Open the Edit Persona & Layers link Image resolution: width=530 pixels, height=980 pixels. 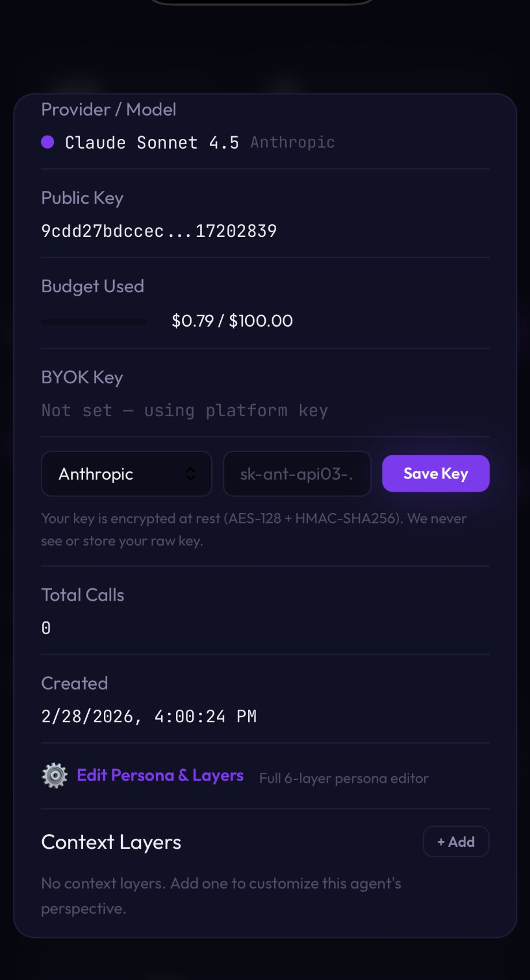pos(160,775)
